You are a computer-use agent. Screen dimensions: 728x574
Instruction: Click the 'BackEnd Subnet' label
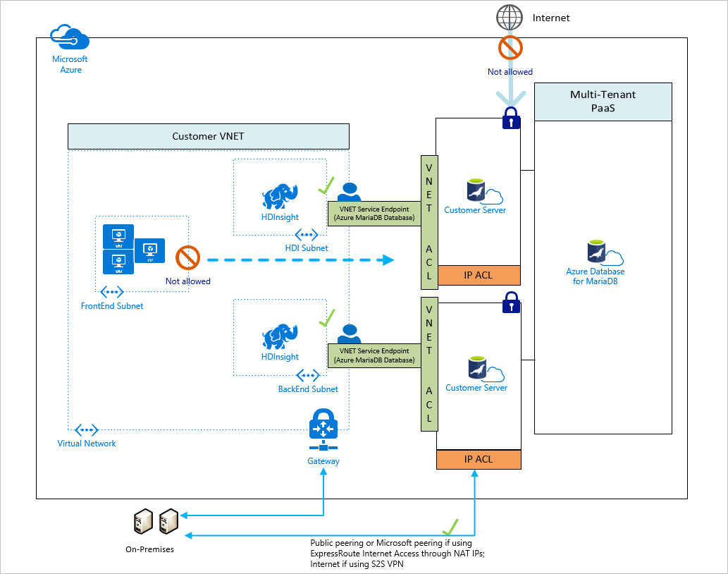pos(308,389)
